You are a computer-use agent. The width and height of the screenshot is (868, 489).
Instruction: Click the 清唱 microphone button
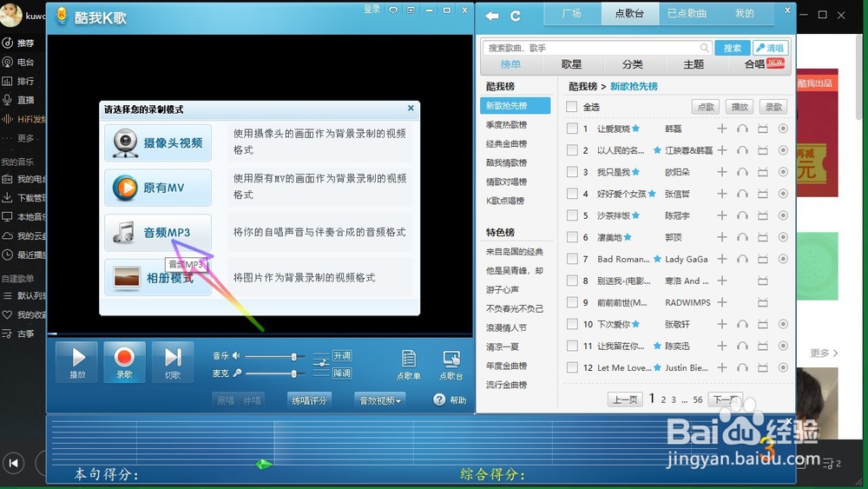pos(771,48)
